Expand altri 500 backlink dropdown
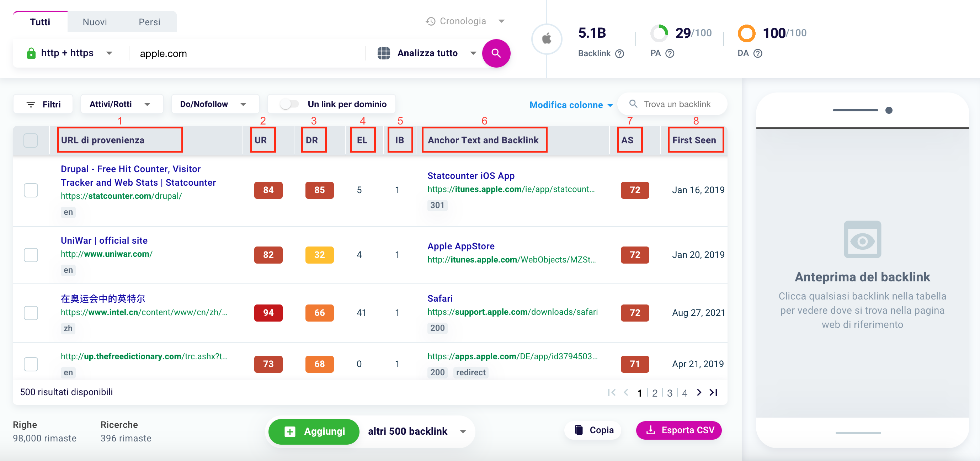This screenshot has height=461, width=980. [463, 432]
